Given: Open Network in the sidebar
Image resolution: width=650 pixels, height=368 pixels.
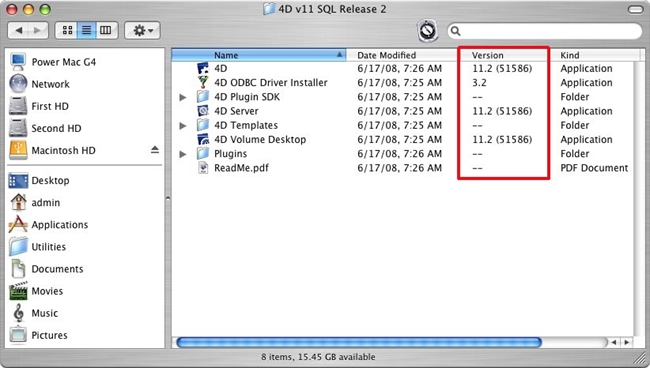Looking at the screenshot, I should (x=51, y=84).
